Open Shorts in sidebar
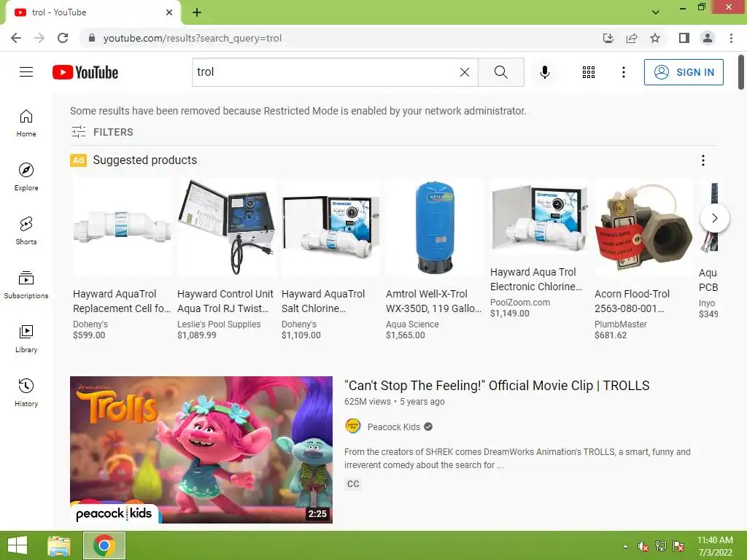The height and width of the screenshot is (560, 747). 26,230
